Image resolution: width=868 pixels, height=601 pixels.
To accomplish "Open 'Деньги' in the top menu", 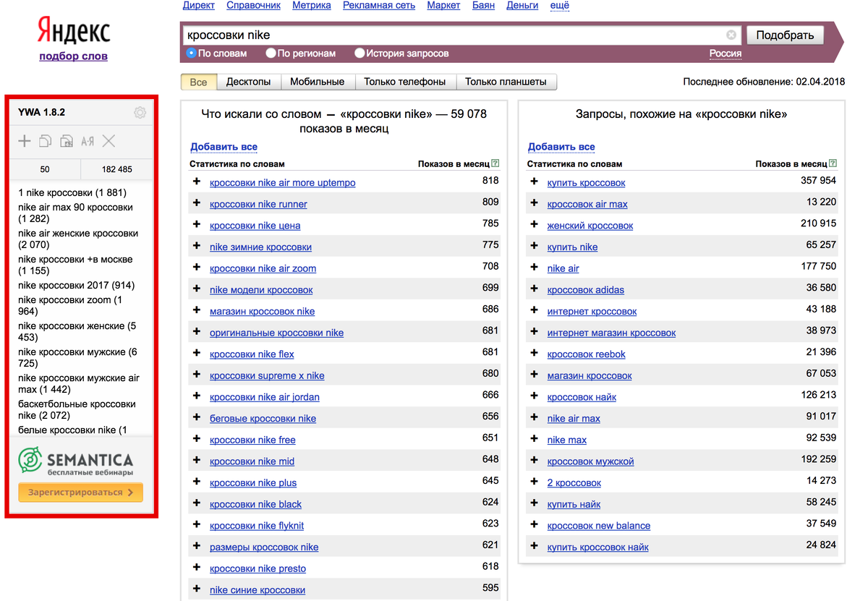I will (522, 5).
